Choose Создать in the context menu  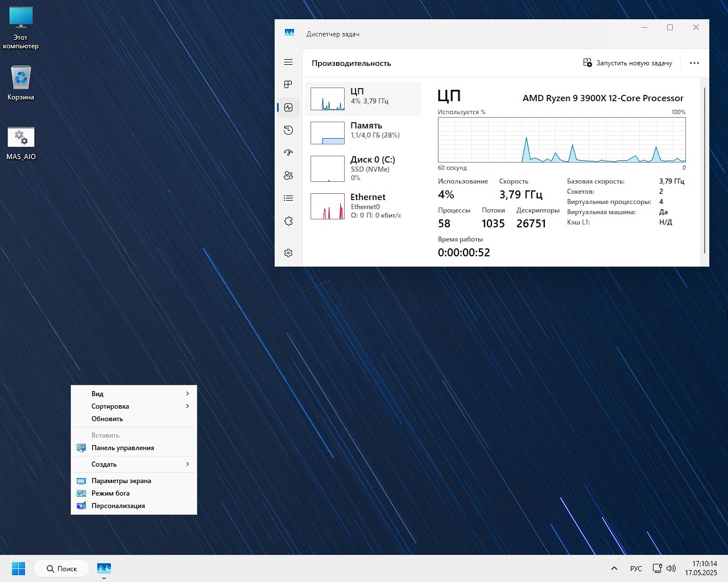point(134,464)
